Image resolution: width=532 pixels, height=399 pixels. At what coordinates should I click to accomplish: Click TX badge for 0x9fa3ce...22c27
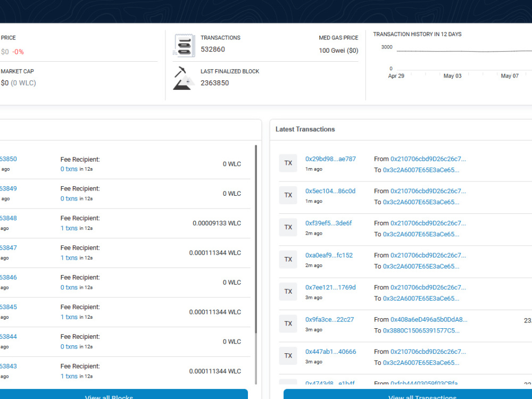[x=288, y=323]
